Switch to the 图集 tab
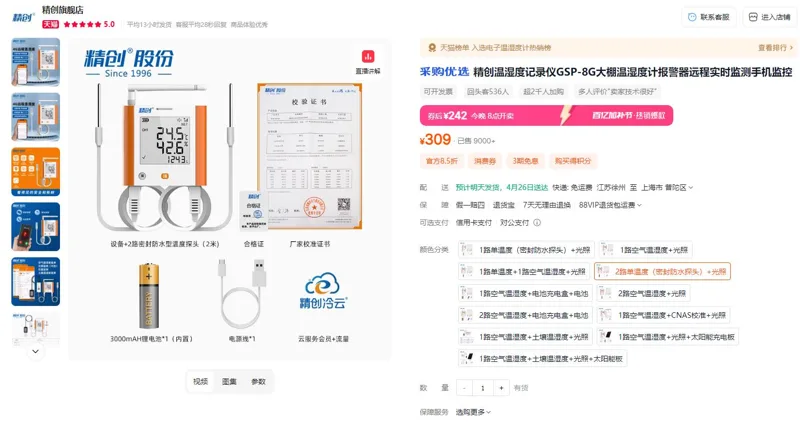The height and width of the screenshot is (424, 800). [x=229, y=382]
